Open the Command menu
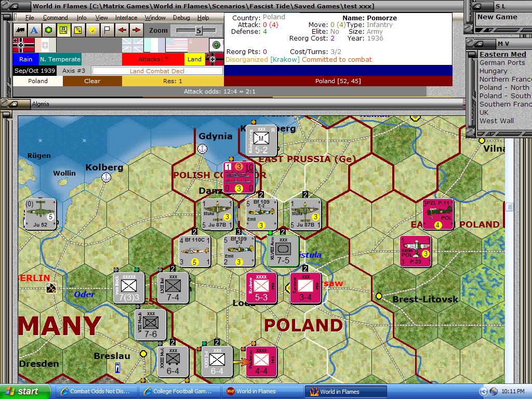Image resolution: width=532 pixels, height=399 pixels. click(56, 17)
